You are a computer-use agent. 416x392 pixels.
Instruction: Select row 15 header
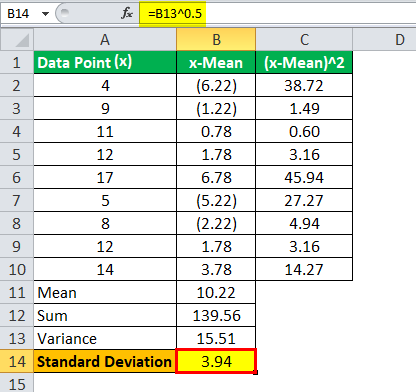(17, 383)
